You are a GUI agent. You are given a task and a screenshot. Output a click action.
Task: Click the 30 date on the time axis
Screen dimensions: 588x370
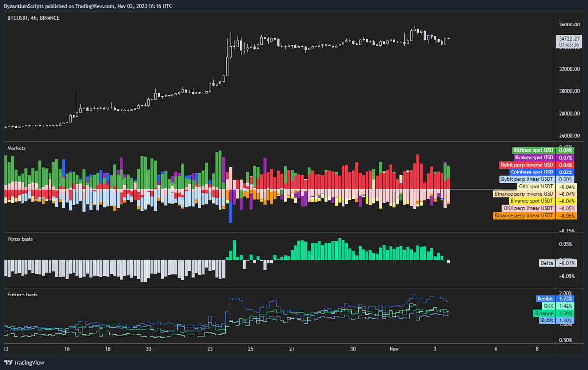click(x=353, y=349)
